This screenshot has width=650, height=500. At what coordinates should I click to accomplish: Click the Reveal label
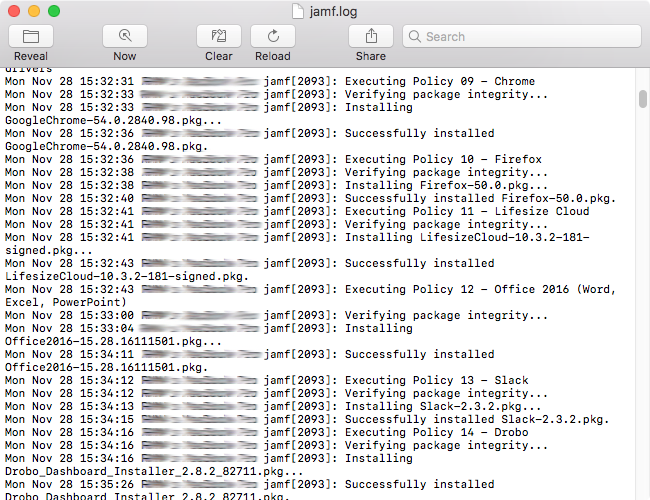pos(31,56)
